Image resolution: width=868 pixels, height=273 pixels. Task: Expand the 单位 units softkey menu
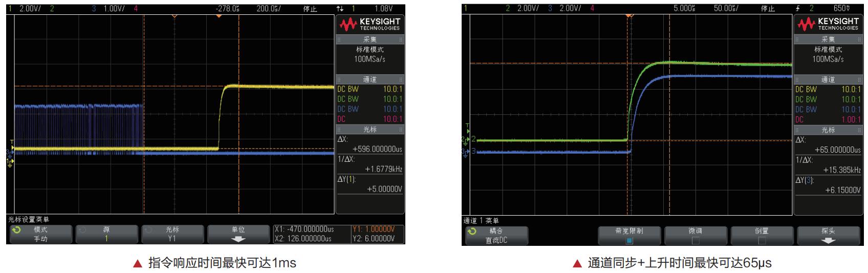(238, 234)
